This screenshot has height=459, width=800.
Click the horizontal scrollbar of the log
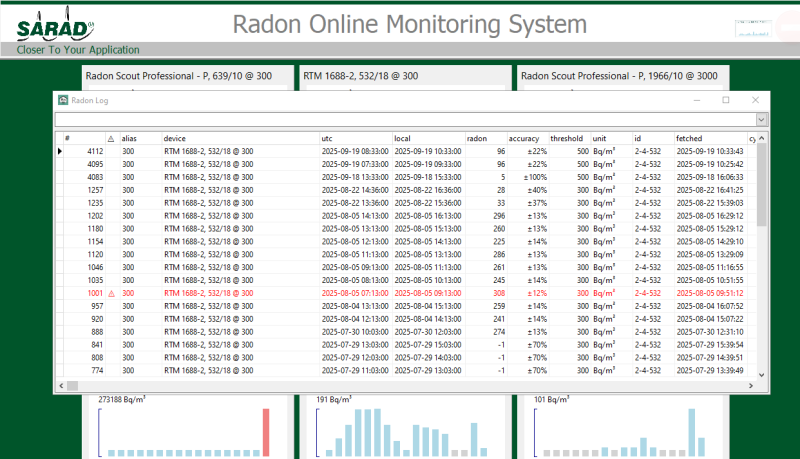[400, 385]
